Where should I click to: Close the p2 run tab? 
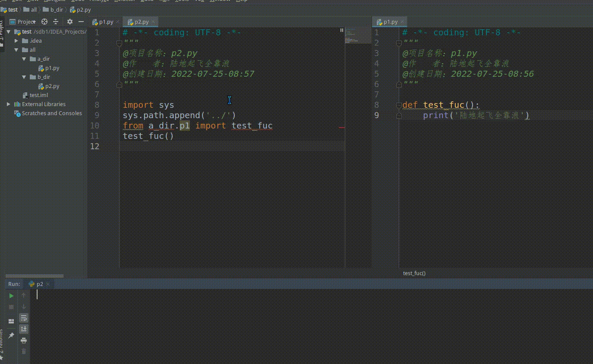[48, 284]
